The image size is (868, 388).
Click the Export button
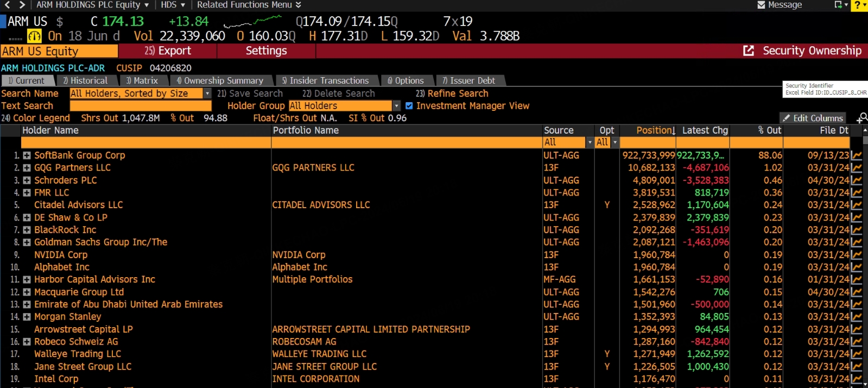tap(168, 51)
